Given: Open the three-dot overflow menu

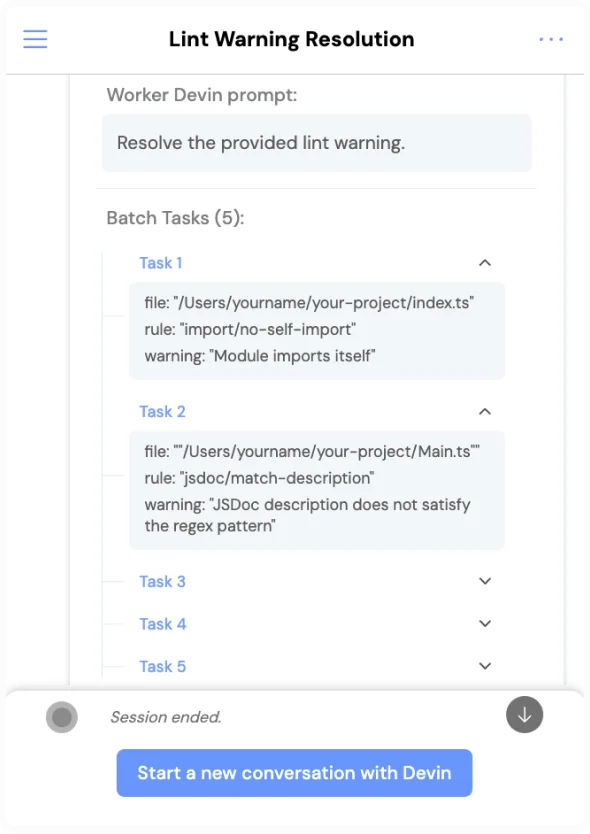Looking at the screenshot, I should tap(551, 39).
